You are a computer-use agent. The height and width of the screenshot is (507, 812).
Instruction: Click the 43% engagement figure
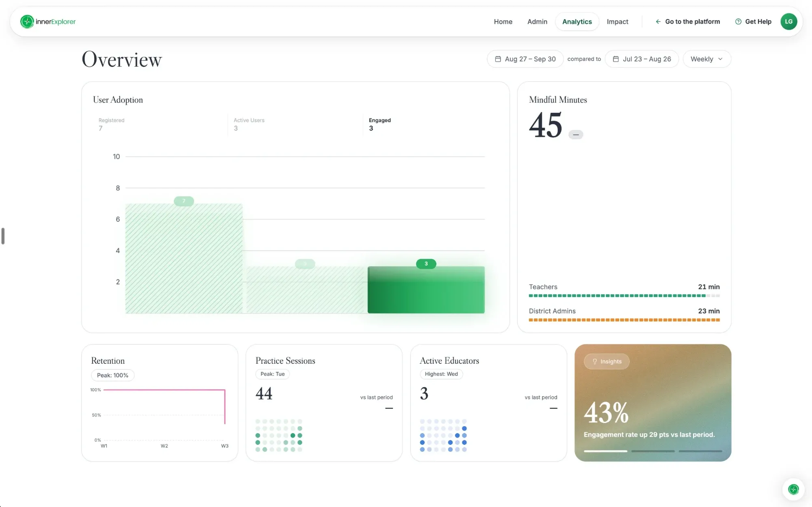[606, 413]
